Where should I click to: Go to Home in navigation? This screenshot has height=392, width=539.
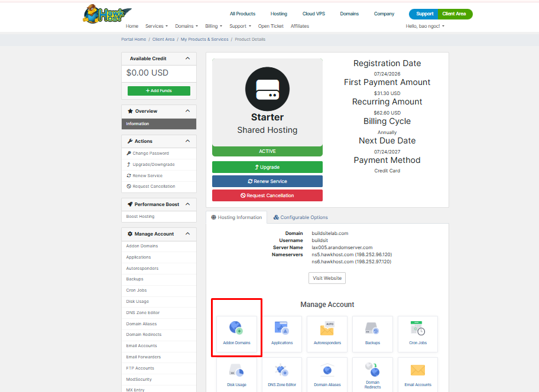coord(132,26)
